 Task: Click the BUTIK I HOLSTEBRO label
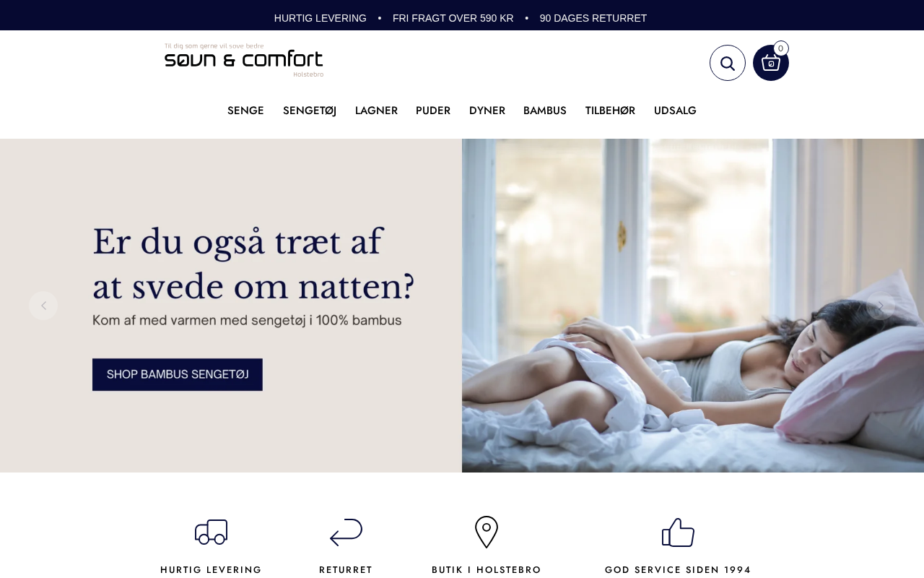(487, 569)
